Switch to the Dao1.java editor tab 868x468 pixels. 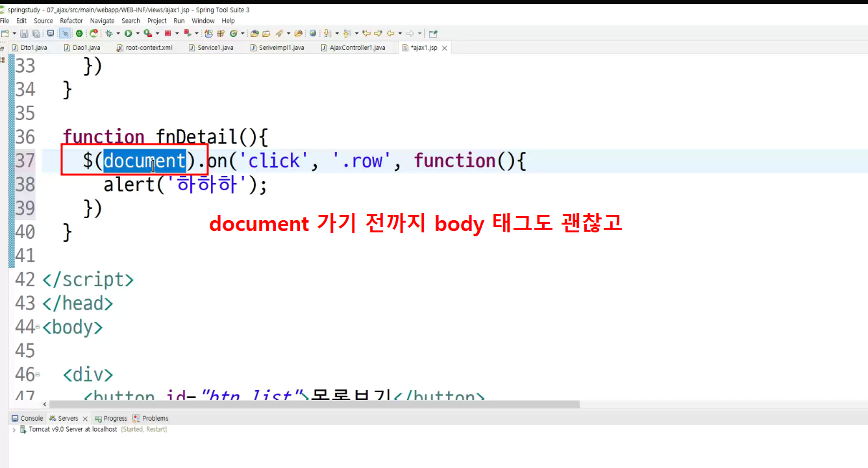tap(82, 47)
